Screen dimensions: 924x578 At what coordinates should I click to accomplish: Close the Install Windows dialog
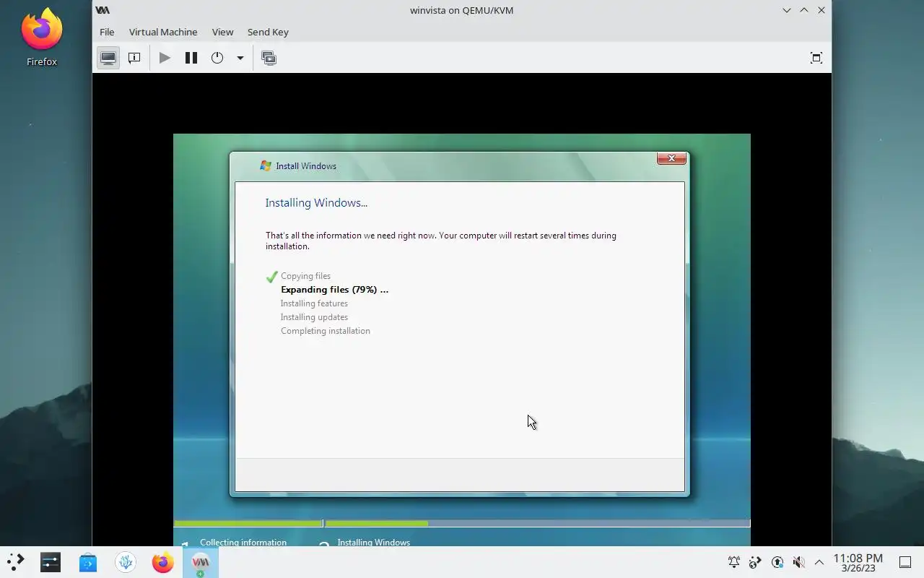(x=671, y=158)
